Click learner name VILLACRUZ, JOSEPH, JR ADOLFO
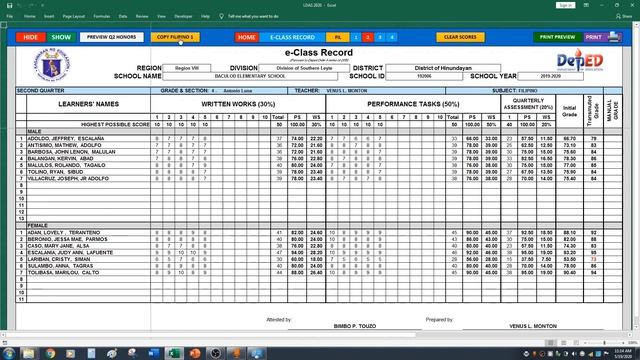This screenshot has height=360, width=640. (x=68, y=178)
